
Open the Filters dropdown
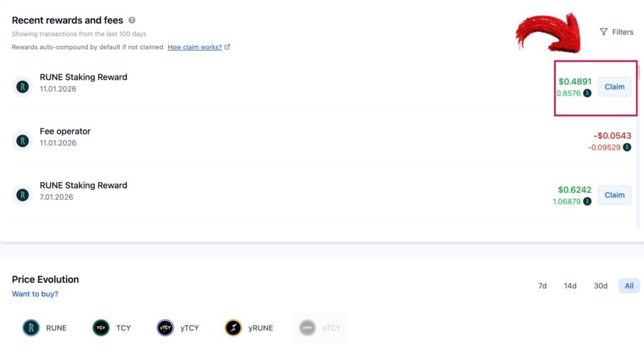pyautogui.click(x=616, y=32)
